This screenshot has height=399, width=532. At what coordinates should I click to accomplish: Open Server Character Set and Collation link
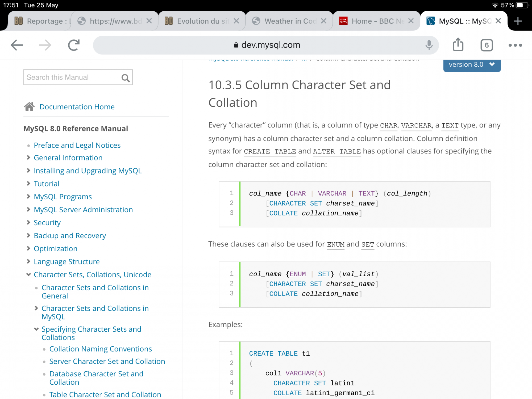click(107, 361)
